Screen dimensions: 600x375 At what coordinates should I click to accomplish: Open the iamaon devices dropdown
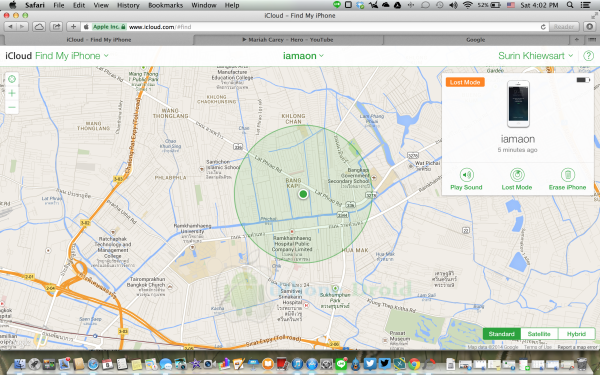303,56
